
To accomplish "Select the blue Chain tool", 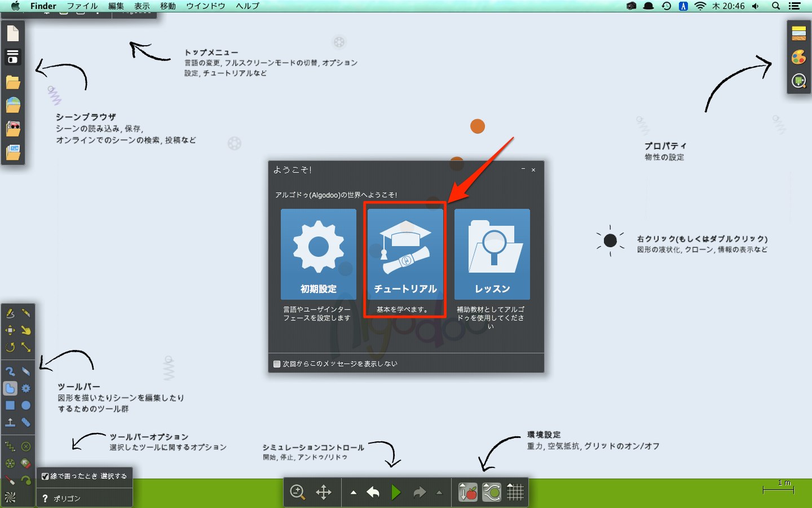I will click(26, 422).
